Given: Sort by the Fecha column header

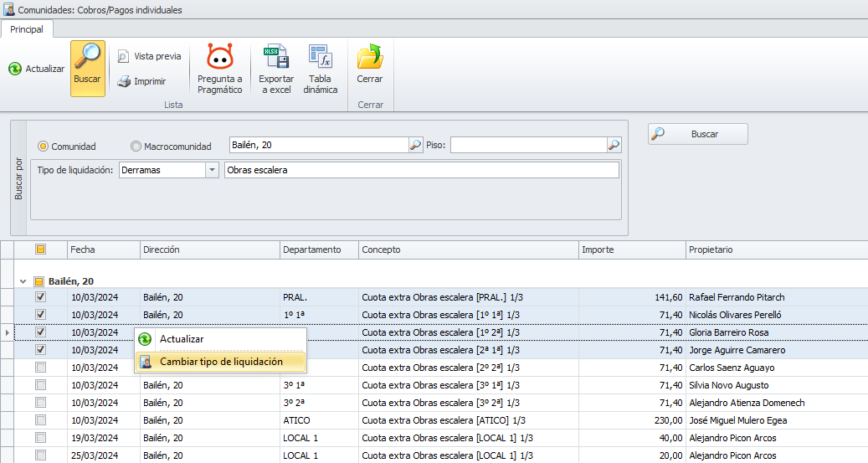Looking at the screenshot, I should point(104,250).
